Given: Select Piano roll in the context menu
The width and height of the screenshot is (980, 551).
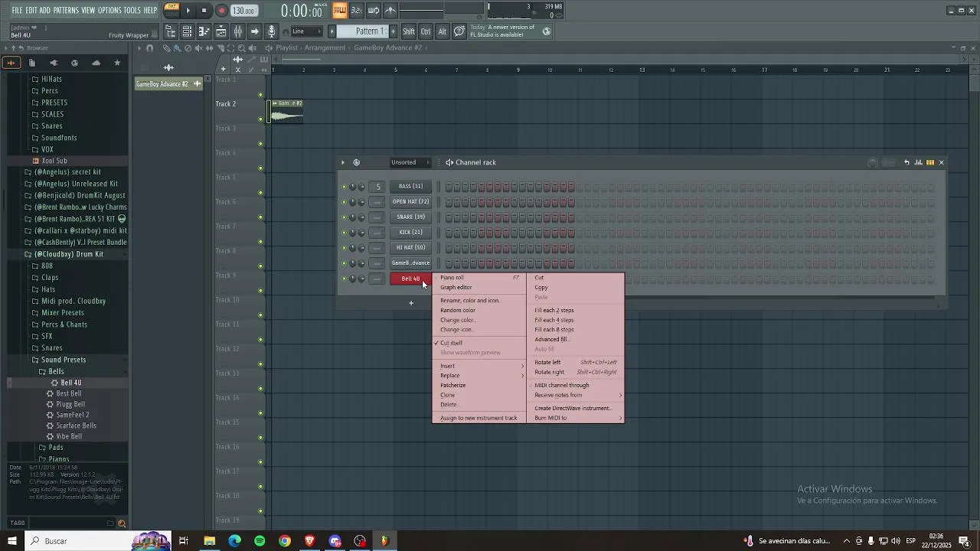Looking at the screenshot, I should point(479,278).
